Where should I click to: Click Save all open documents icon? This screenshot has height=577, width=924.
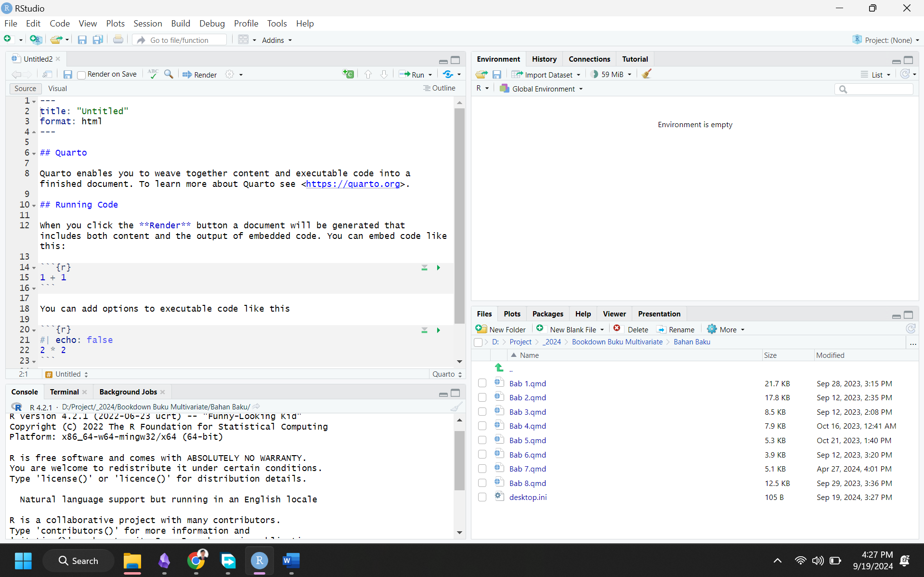coord(98,40)
